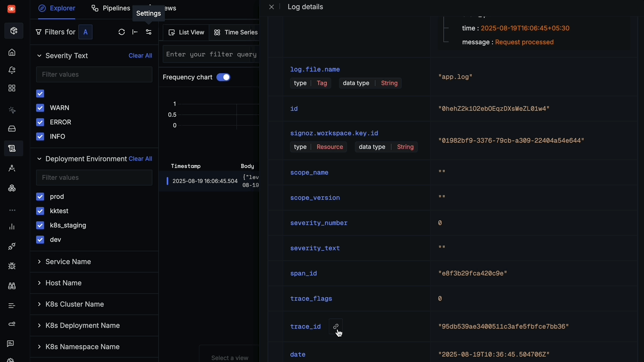Uncheck the WARN severity checkbox

40,108
